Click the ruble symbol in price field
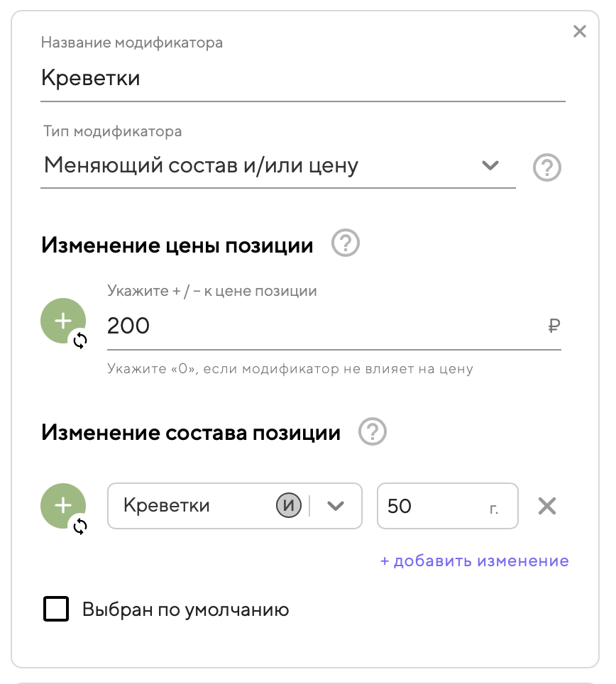The width and height of the screenshot is (616, 684). click(x=554, y=326)
